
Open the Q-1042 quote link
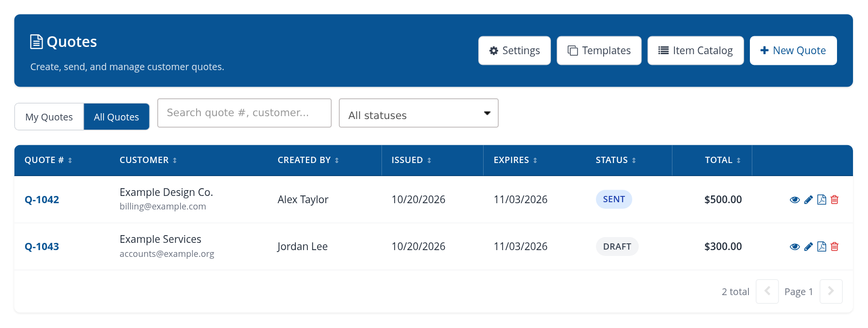point(42,200)
